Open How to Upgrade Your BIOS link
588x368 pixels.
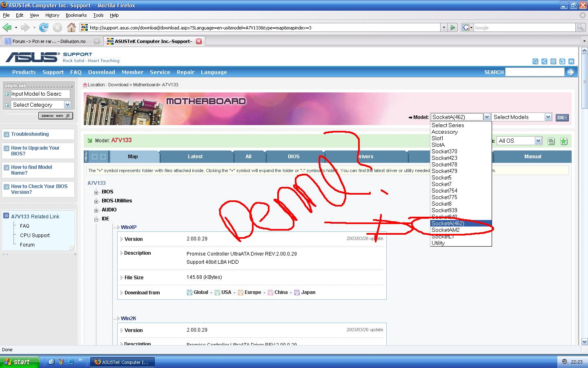pos(35,151)
